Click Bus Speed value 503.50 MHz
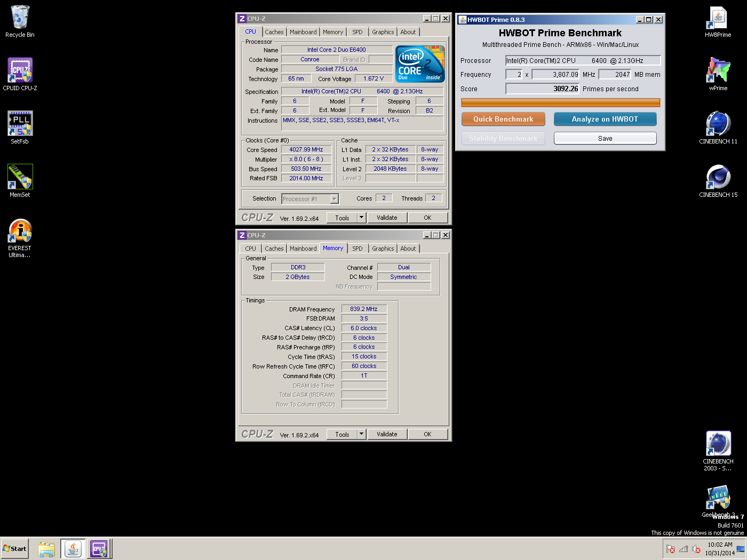 (x=306, y=169)
